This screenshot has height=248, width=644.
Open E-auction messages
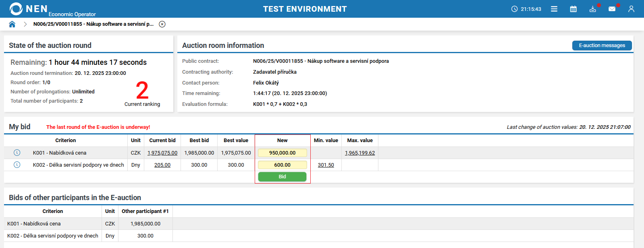[x=602, y=45]
